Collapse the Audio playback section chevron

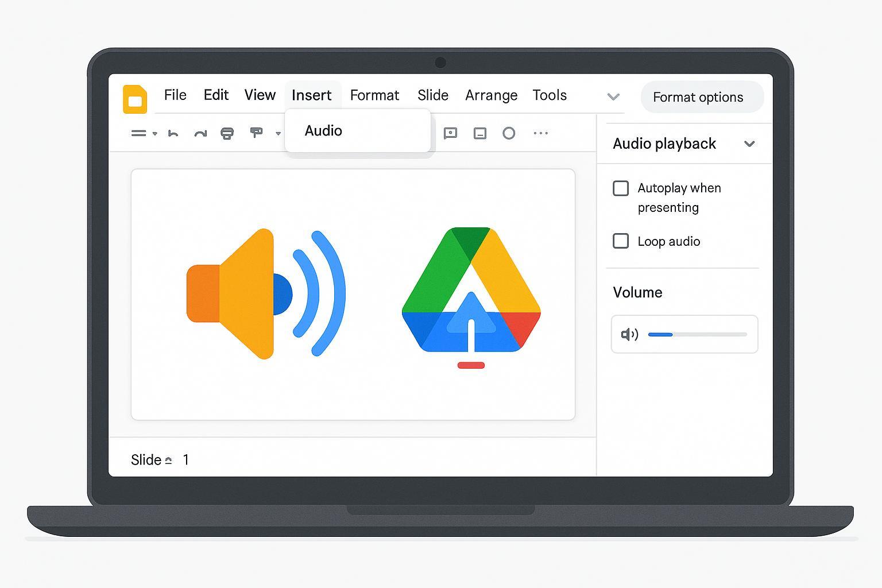tap(749, 144)
